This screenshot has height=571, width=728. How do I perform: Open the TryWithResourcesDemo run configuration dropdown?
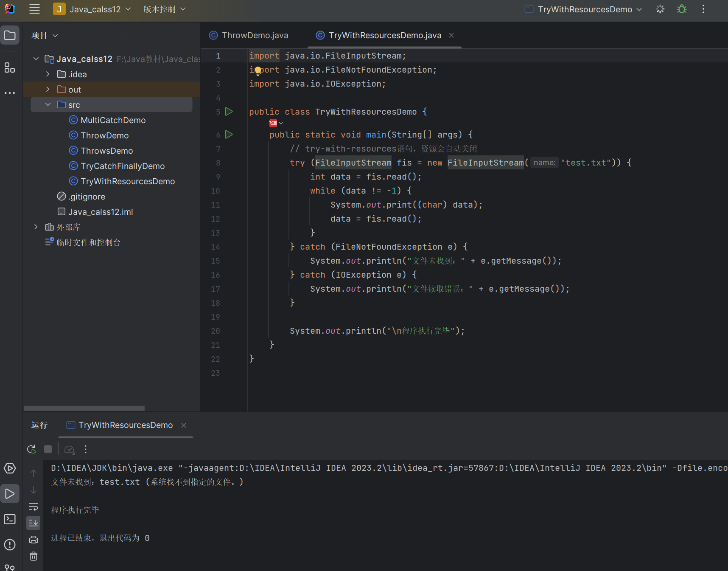point(584,9)
